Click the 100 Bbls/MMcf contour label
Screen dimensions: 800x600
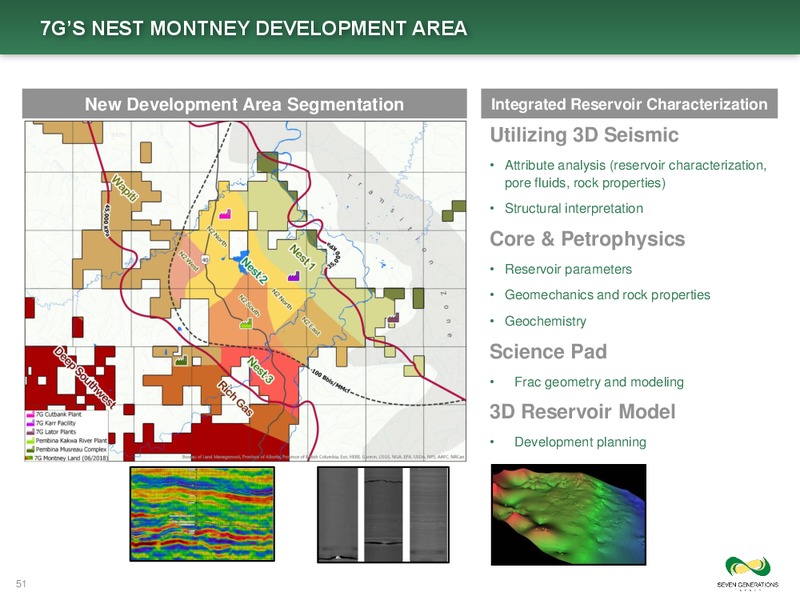(x=331, y=381)
